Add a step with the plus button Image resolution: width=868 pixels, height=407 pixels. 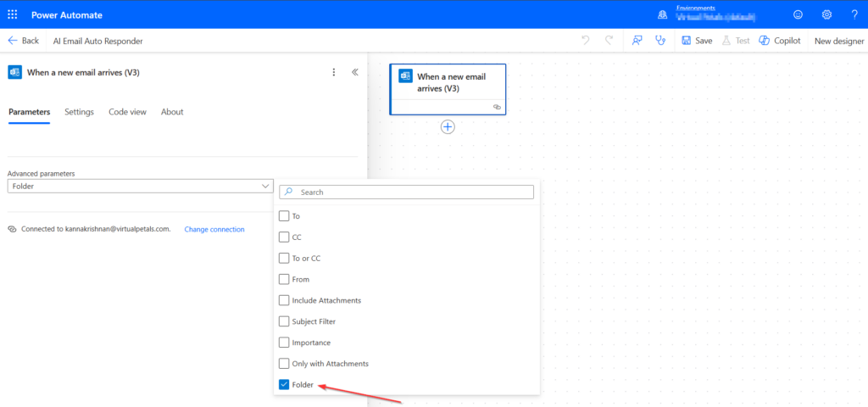click(448, 127)
